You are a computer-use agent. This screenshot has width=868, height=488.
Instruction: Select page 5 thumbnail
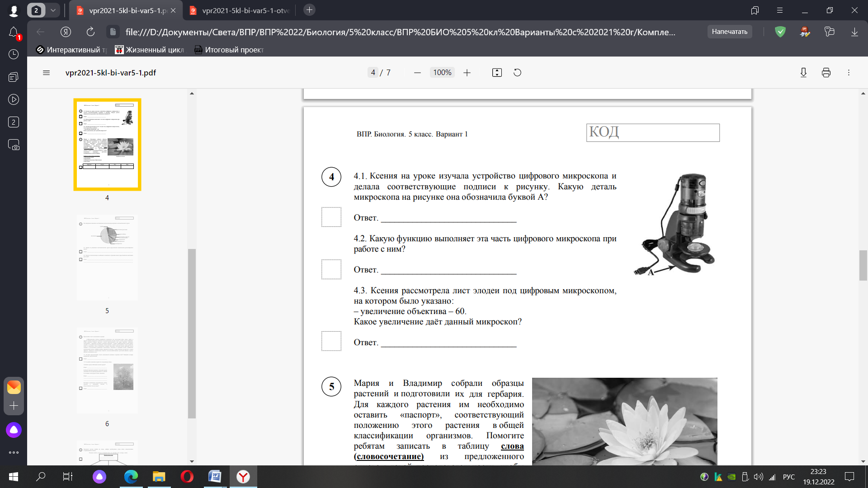pos(107,258)
